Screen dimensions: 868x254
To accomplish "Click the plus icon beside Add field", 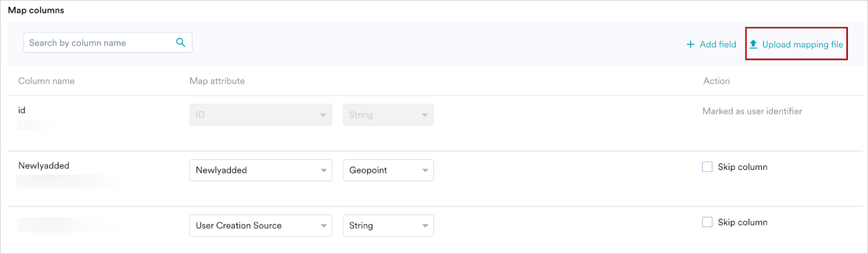I will (x=690, y=45).
